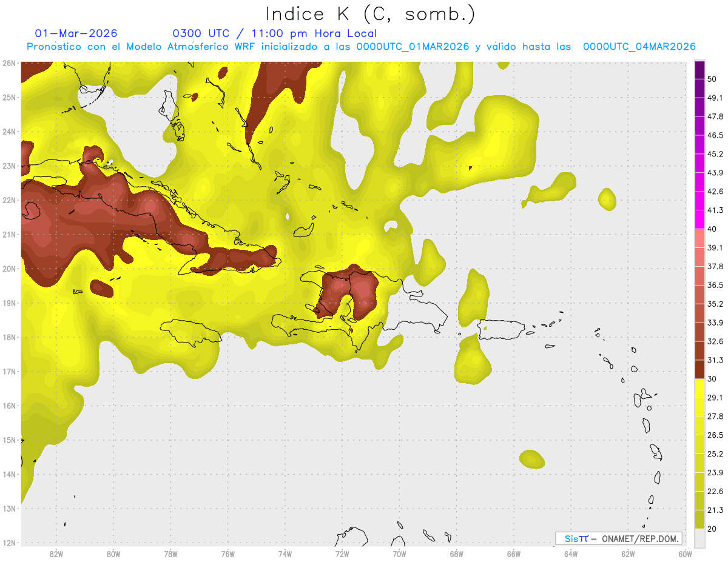This screenshot has width=728, height=562.
Task: Click the map title "Indice K (C, somb.)"
Action: point(371,14)
